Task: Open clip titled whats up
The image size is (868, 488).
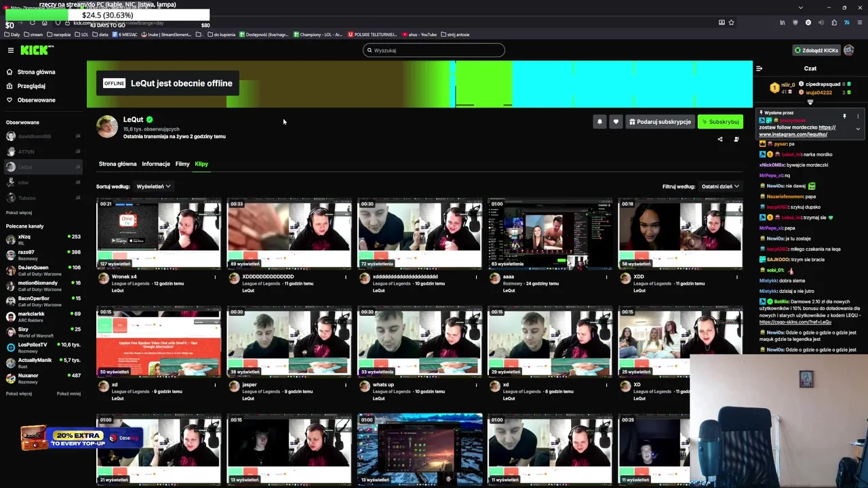Action: 420,342
